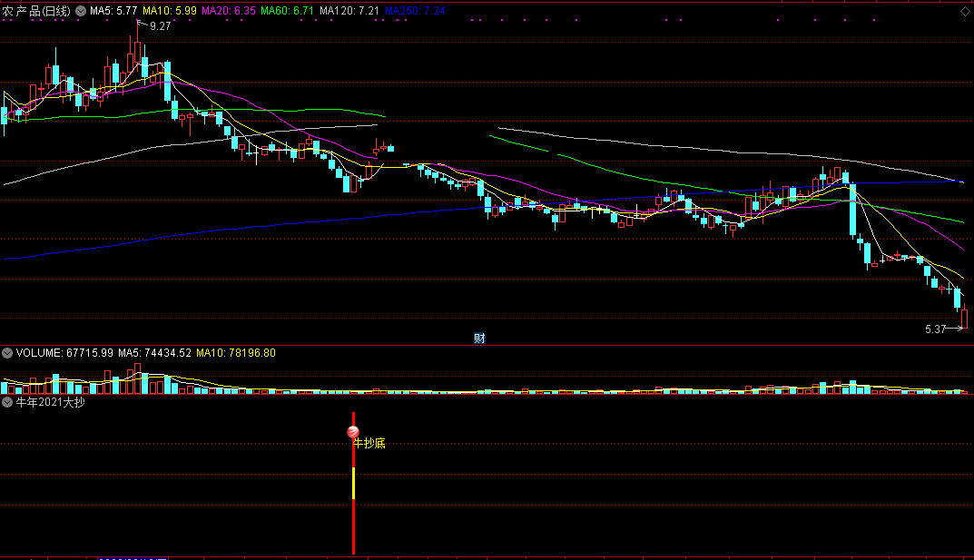Expand the VOLUME panel settings arrow
The width and height of the screenshot is (974, 560).
click(x=7, y=353)
